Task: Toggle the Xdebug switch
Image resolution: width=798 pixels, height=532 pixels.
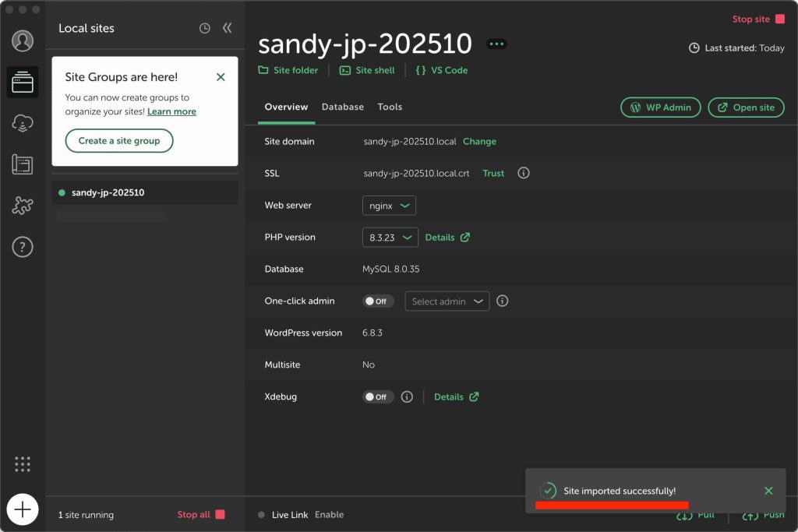Action: tap(378, 396)
